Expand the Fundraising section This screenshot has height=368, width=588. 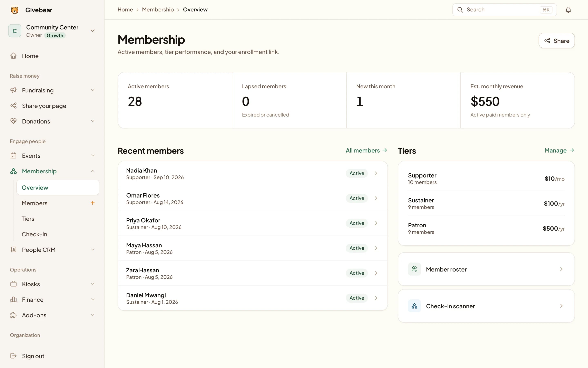[92, 90]
